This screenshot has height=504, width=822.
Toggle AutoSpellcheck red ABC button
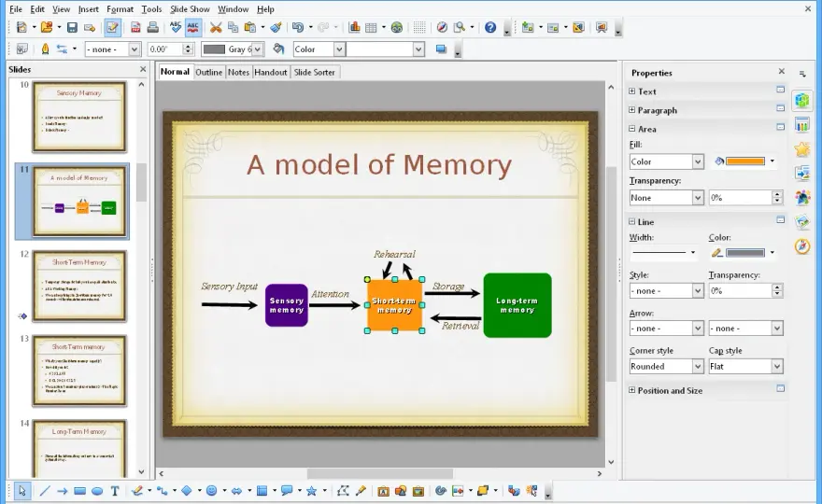[x=193, y=27]
